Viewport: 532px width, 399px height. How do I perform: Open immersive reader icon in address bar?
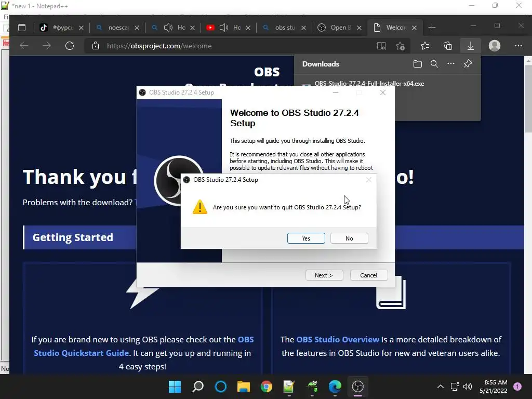(381, 46)
